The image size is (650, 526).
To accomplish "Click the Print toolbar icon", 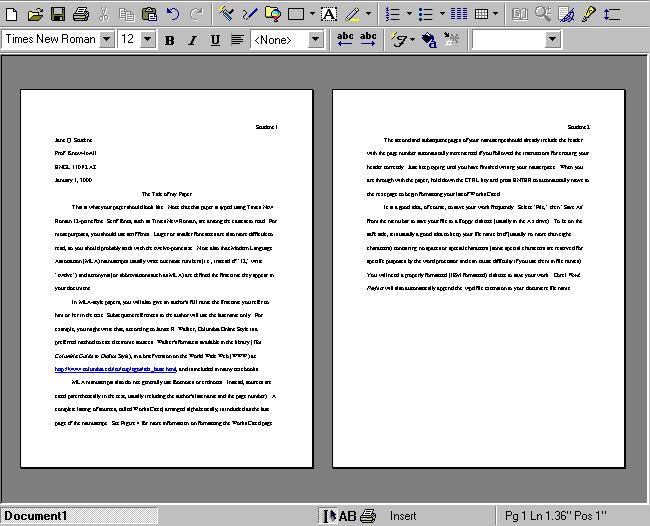I will 82,14.
